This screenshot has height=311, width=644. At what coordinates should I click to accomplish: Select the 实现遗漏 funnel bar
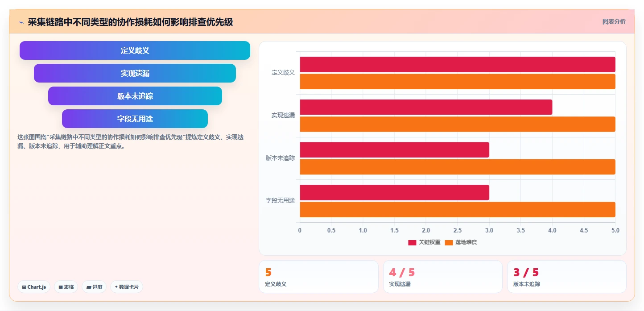pyautogui.click(x=135, y=73)
